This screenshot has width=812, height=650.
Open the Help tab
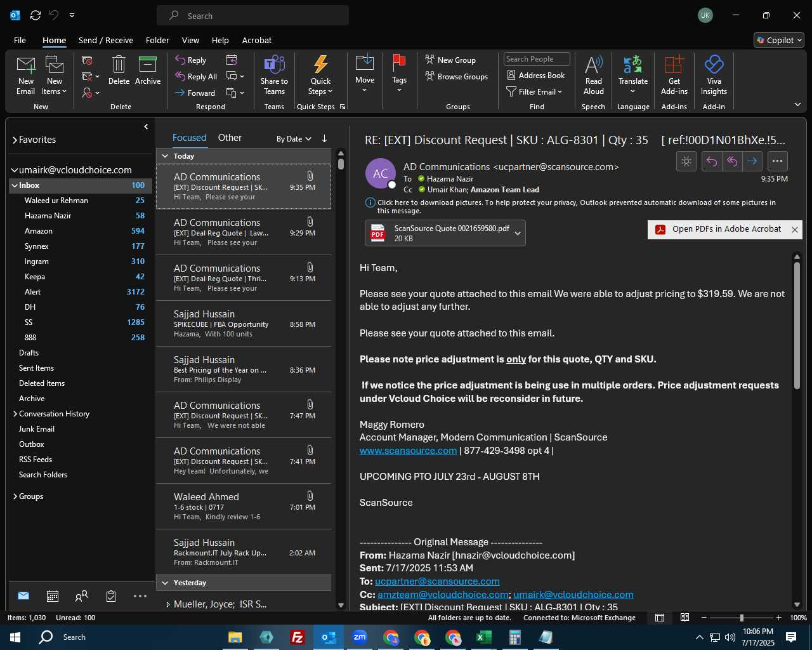[x=220, y=40]
